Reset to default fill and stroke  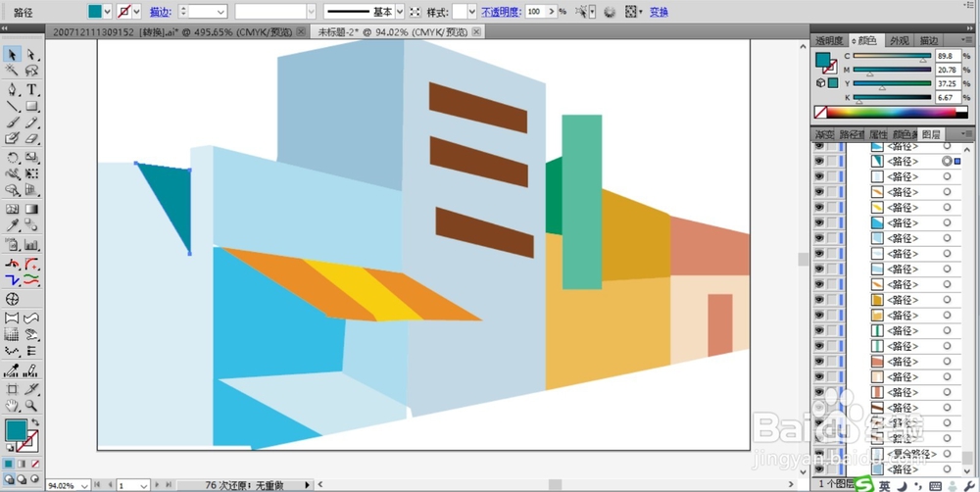point(9,448)
